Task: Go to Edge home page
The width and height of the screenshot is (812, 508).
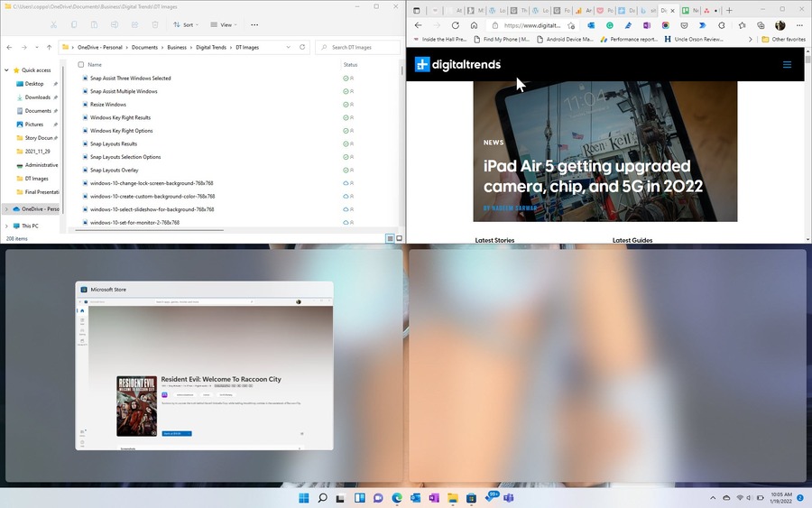Action: click(x=474, y=25)
